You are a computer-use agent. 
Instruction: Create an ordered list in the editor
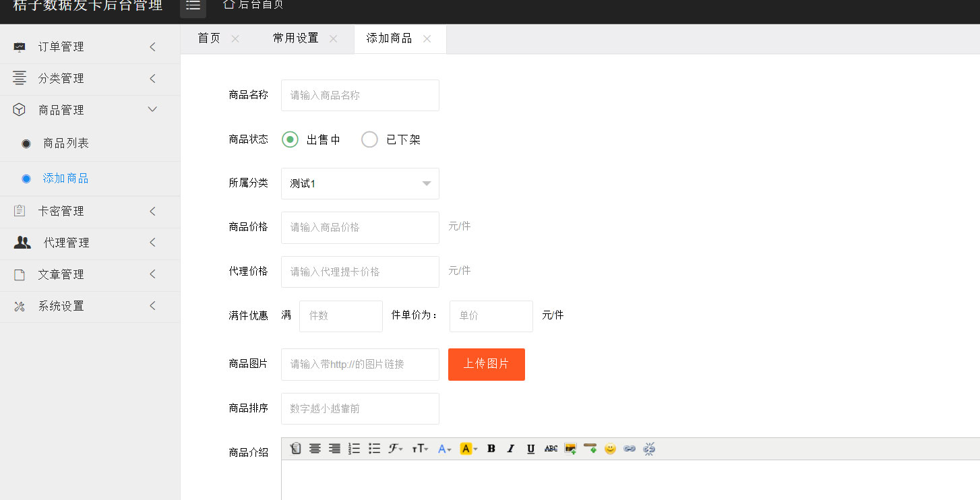click(354, 448)
